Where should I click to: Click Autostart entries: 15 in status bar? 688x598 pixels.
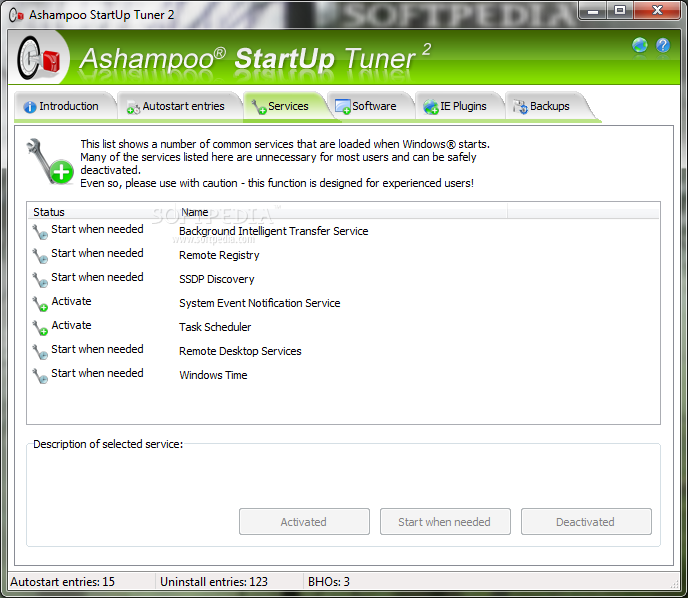[x=62, y=582]
